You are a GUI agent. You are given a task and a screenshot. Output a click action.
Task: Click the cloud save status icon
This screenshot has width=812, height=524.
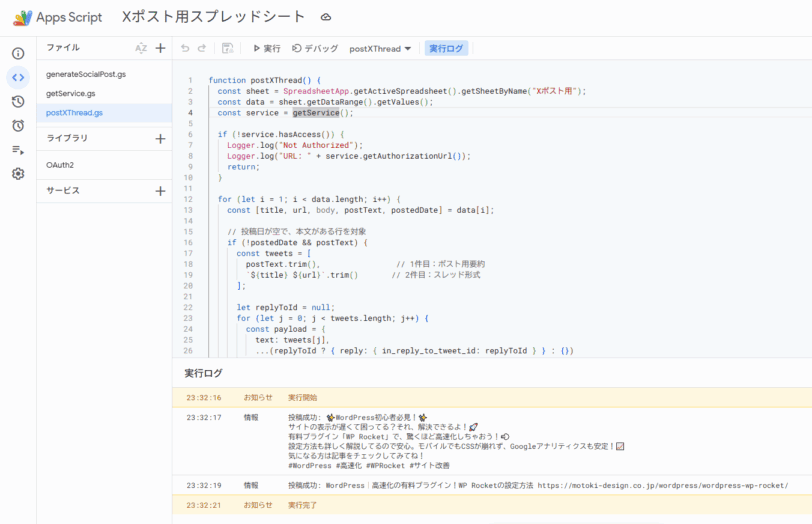click(x=326, y=17)
